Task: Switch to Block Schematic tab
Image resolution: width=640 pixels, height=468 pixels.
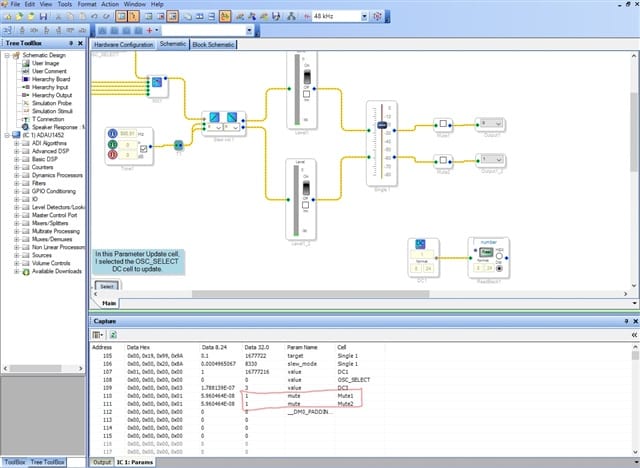Action: tap(213, 44)
